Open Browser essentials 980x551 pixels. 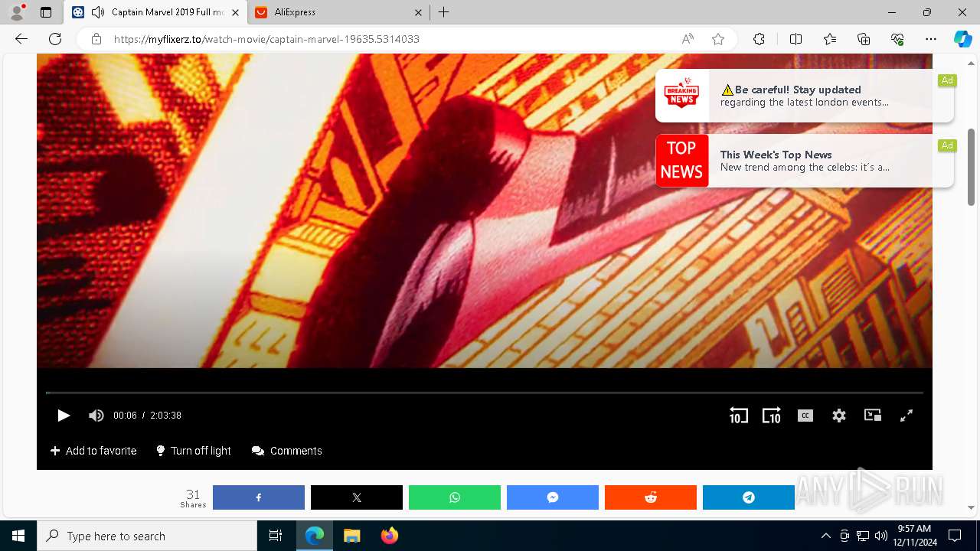(897, 39)
